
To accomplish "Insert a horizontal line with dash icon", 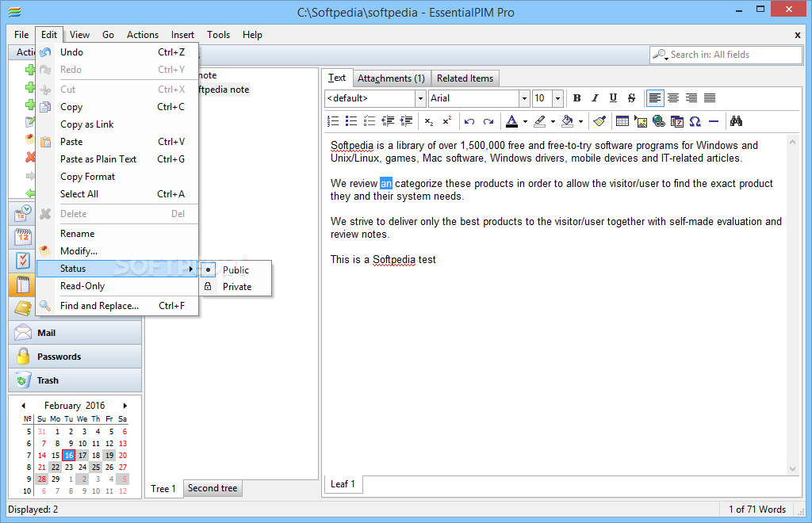I will [x=714, y=121].
